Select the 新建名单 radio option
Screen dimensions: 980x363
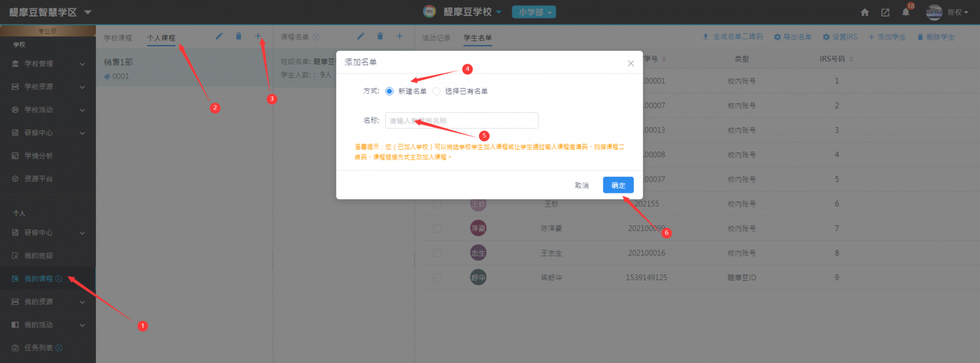pyautogui.click(x=390, y=91)
